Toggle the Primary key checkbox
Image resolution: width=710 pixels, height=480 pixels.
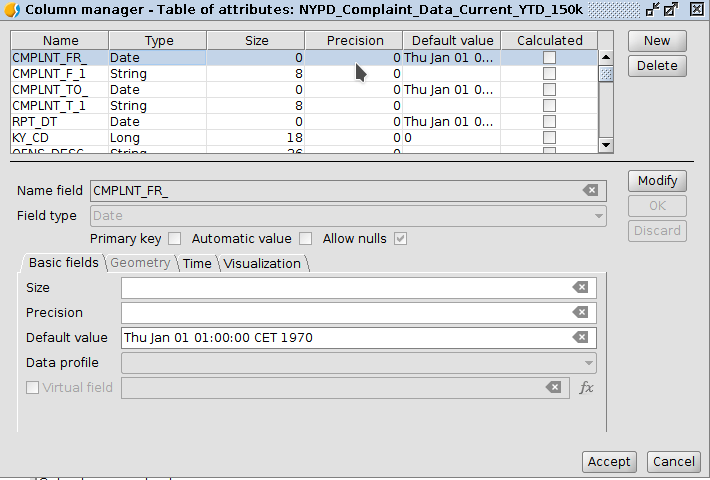point(175,239)
